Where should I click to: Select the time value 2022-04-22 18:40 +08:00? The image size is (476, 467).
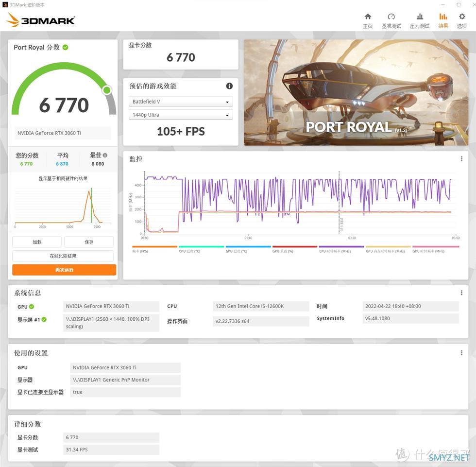[410, 306]
